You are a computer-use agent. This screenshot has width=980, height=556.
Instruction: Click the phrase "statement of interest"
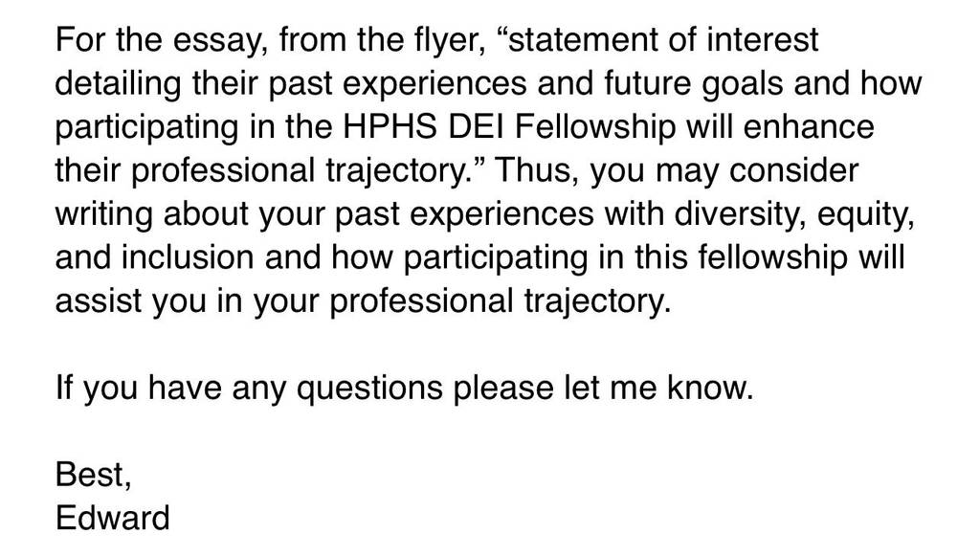(657, 40)
